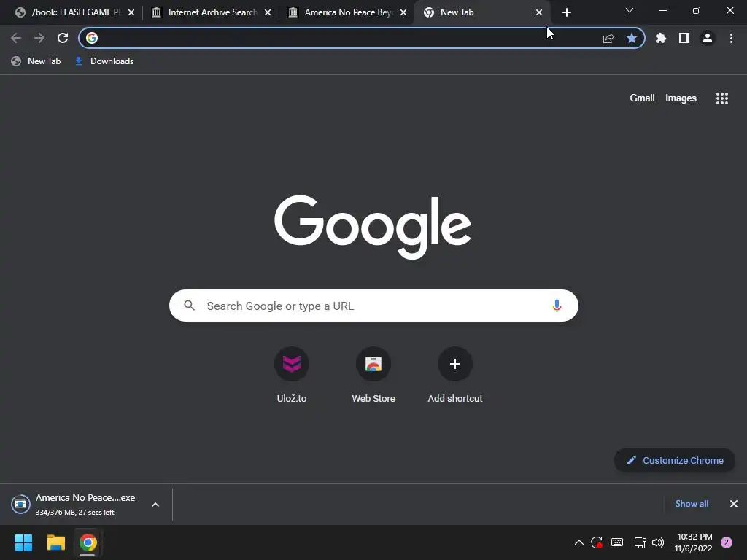Image resolution: width=747 pixels, height=560 pixels.
Task: Open the notifications badge showing 2
Action: [727, 542]
